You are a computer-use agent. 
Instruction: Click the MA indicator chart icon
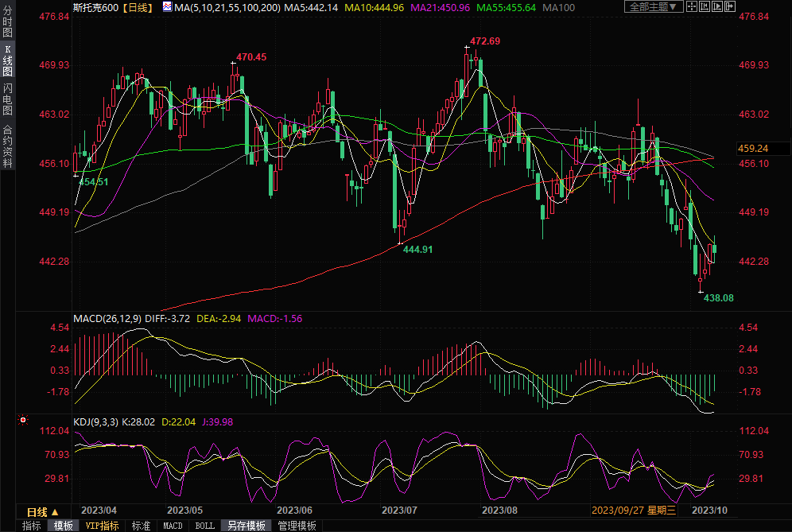click(x=166, y=7)
